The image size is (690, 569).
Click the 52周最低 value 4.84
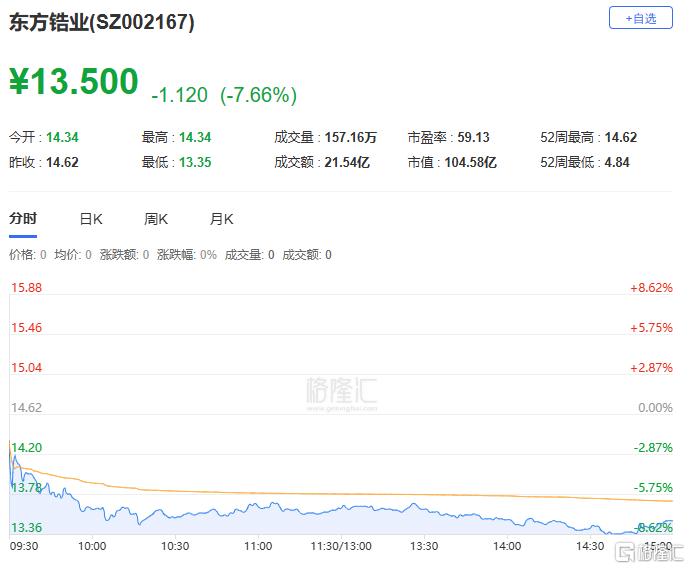[x=617, y=162]
